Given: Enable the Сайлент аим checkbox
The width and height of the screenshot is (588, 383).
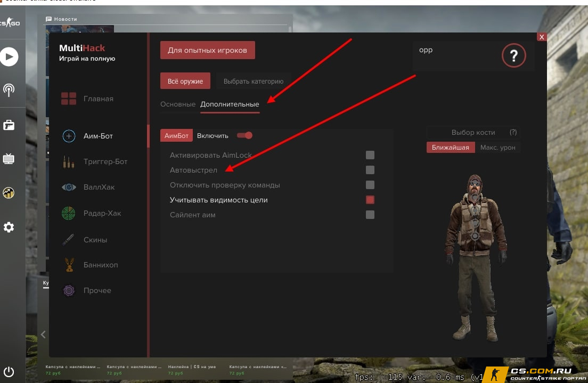Looking at the screenshot, I should click(370, 215).
